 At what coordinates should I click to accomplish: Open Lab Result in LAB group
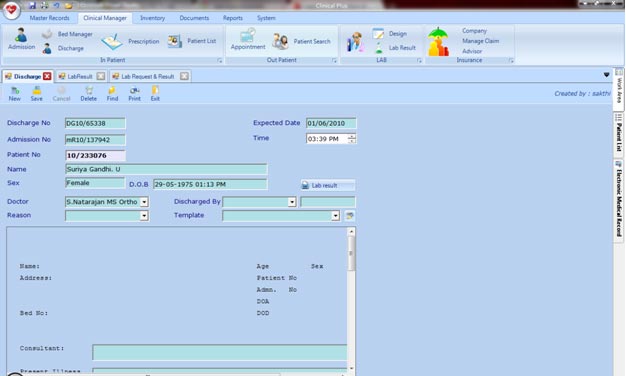click(395, 48)
